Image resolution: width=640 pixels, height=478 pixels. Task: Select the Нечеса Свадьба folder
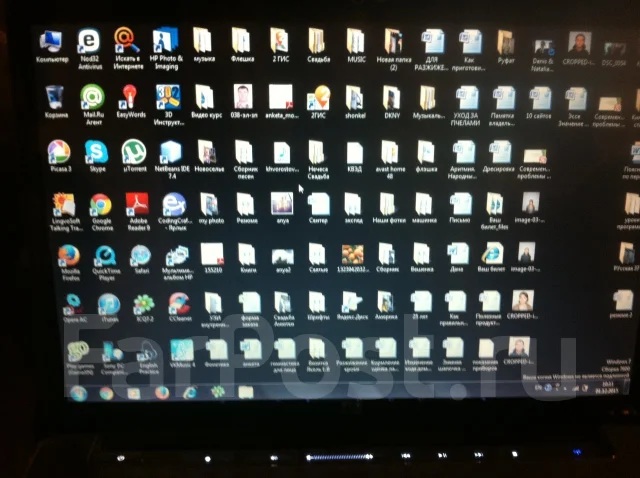click(318, 159)
